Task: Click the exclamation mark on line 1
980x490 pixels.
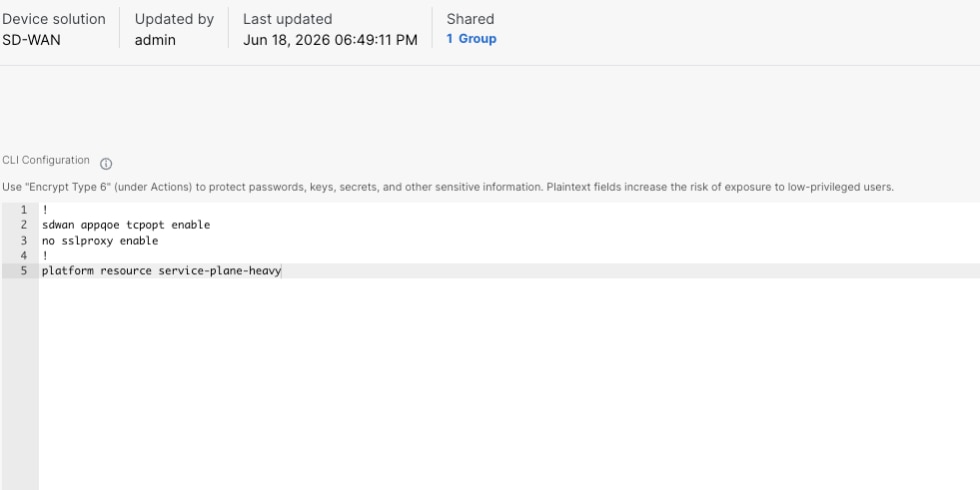Action: point(45,209)
